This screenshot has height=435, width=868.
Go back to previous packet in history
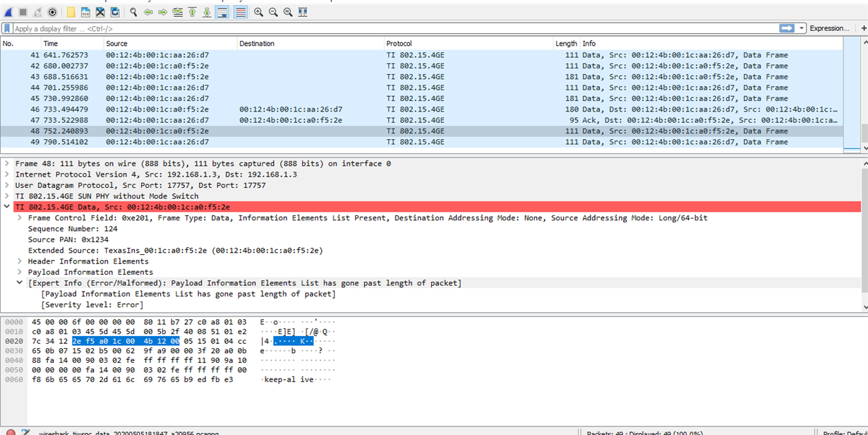148,12
